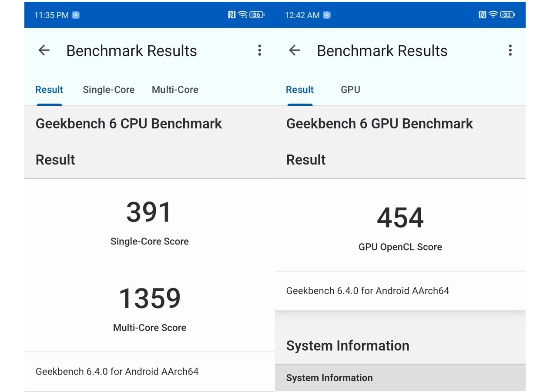Switch to the Multi-Core tab
Image resolution: width=550 pixels, height=392 pixels.
pyautogui.click(x=175, y=90)
